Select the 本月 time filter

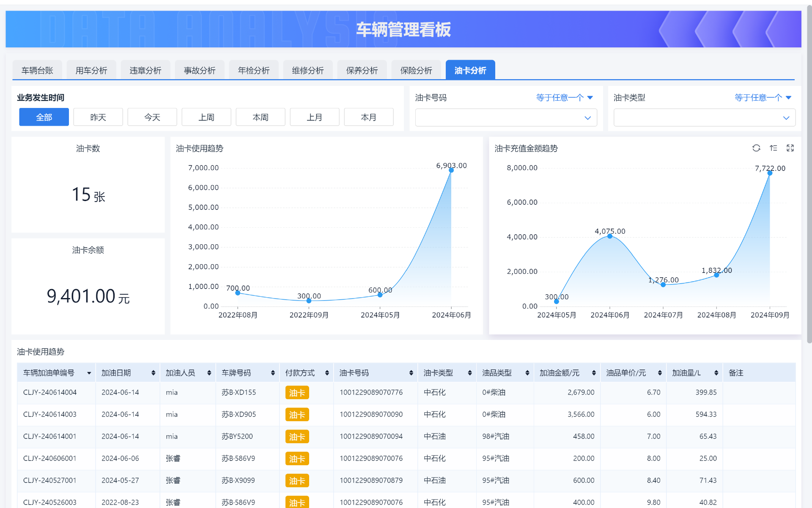tap(368, 117)
